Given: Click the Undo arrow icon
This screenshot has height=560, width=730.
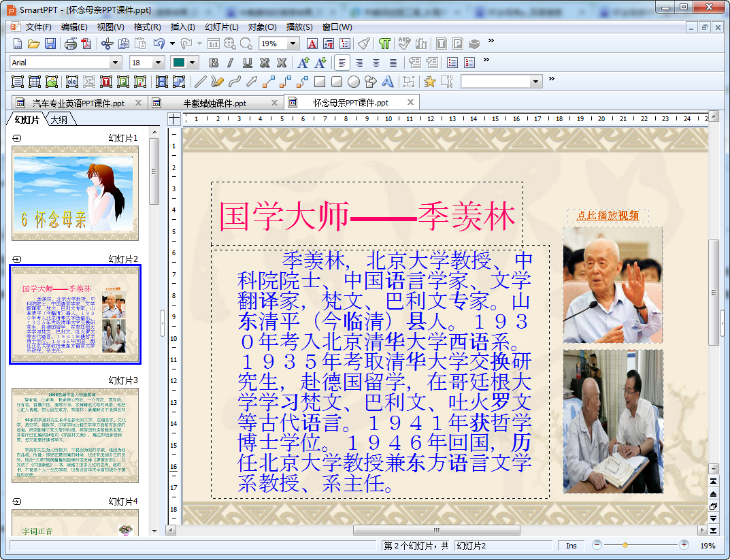Looking at the screenshot, I should (159, 44).
